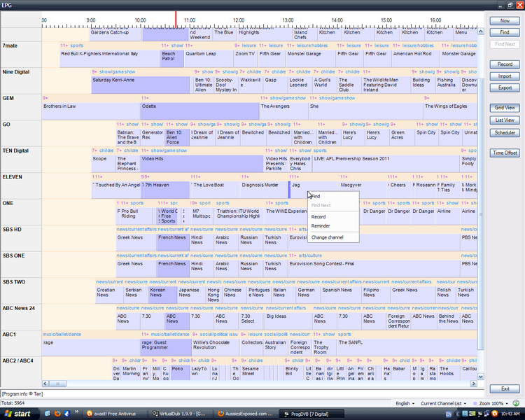Click the red current-time marker on timeline
Viewport: 525px width, 420px height.
tap(176, 19)
